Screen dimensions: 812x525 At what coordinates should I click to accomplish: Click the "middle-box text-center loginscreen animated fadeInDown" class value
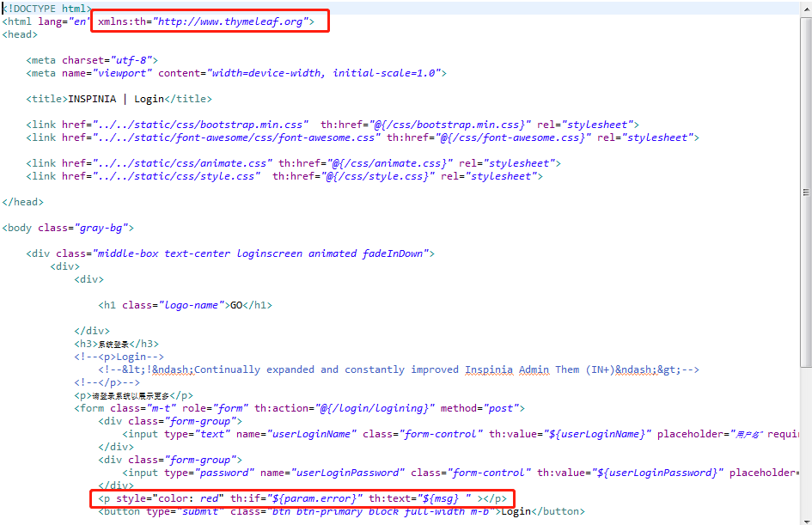(260, 253)
